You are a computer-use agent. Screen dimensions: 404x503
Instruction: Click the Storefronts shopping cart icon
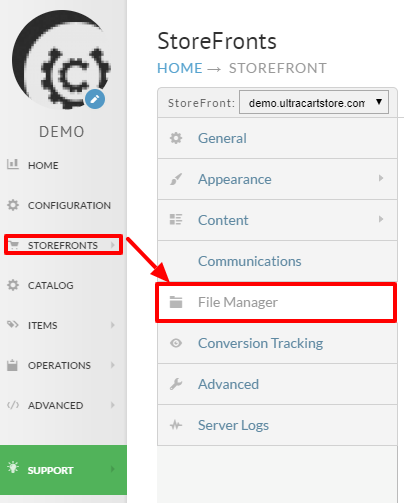14,245
